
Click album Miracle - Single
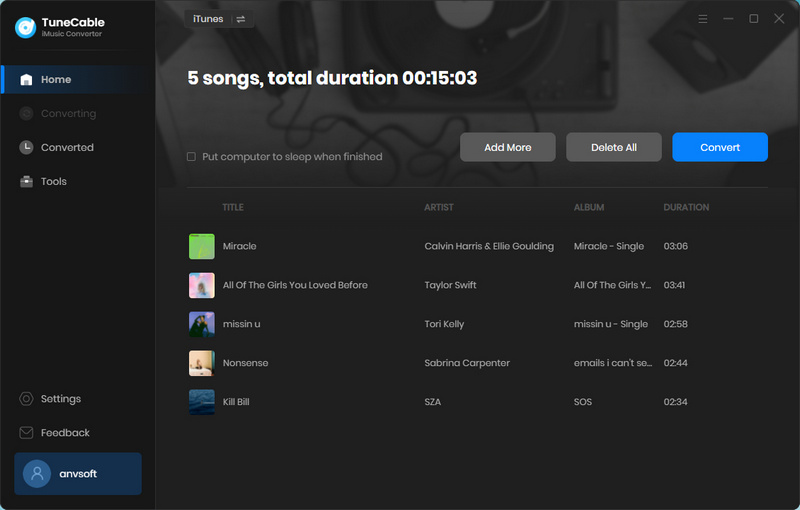click(x=609, y=246)
